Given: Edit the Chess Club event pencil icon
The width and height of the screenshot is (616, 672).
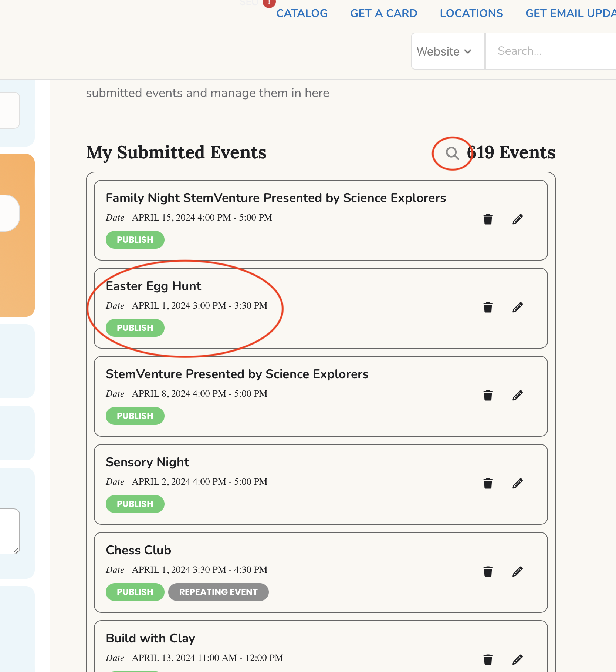Looking at the screenshot, I should click(x=518, y=571).
